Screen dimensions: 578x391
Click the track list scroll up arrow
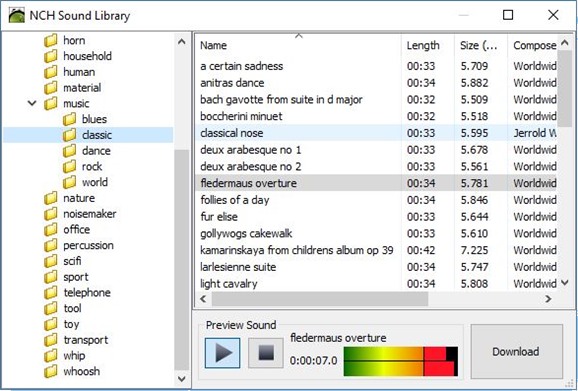click(x=565, y=43)
